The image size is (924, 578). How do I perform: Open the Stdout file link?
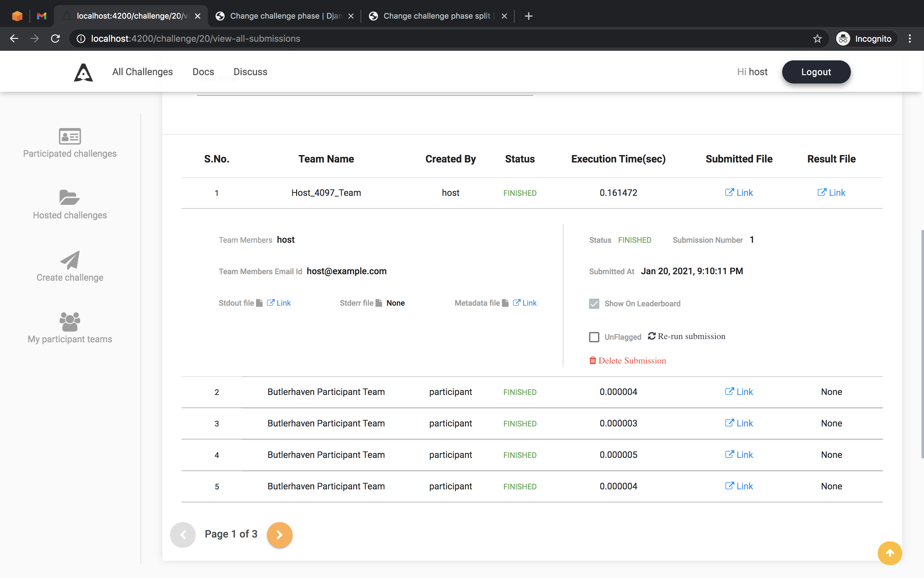click(x=279, y=303)
